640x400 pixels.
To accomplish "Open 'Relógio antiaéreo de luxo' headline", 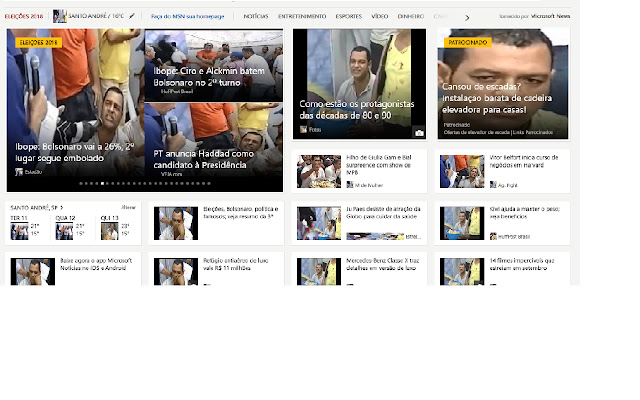I will pos(236,264).
